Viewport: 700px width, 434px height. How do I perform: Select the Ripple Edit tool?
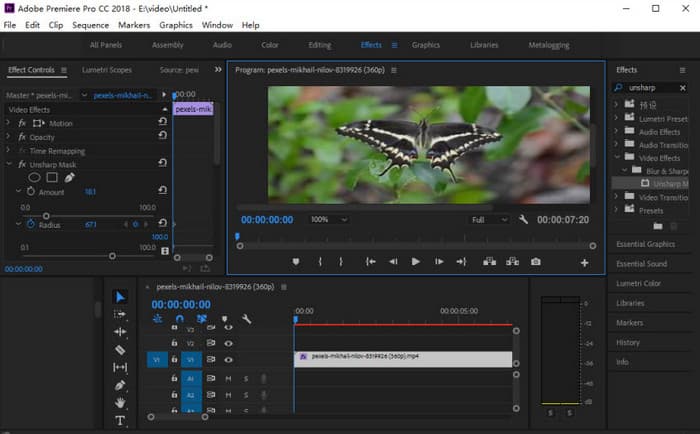(120, 332)
